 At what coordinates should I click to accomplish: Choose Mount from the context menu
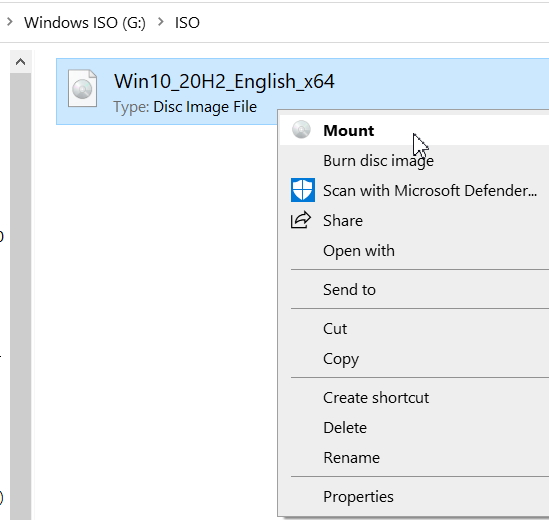tap(414, 131)
